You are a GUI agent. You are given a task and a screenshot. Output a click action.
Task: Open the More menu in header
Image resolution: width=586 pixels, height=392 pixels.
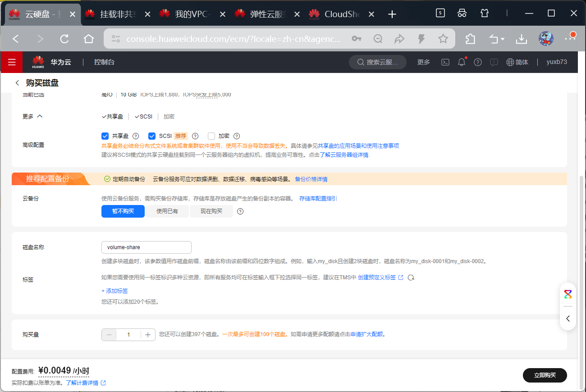(x=424, y=62)
